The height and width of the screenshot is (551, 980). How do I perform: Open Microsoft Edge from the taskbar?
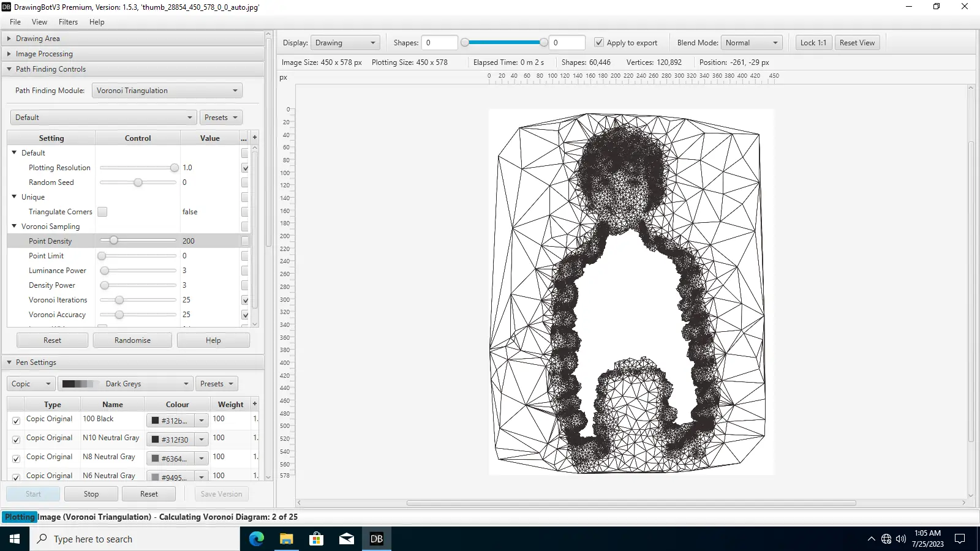point(256,539)
